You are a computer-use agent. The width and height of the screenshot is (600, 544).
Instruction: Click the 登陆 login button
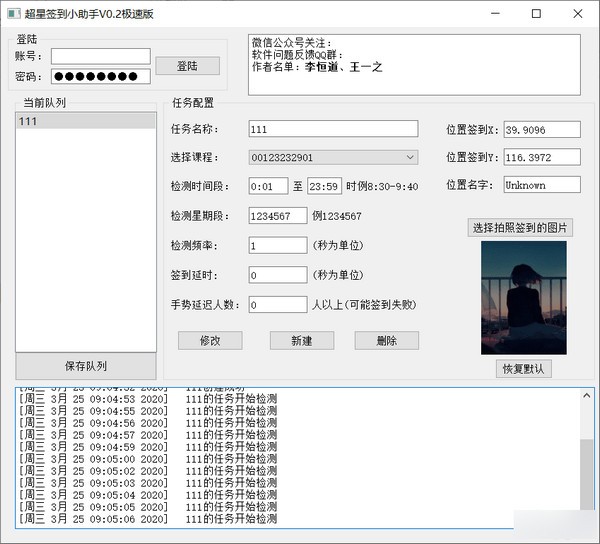[x=188, y=66]
